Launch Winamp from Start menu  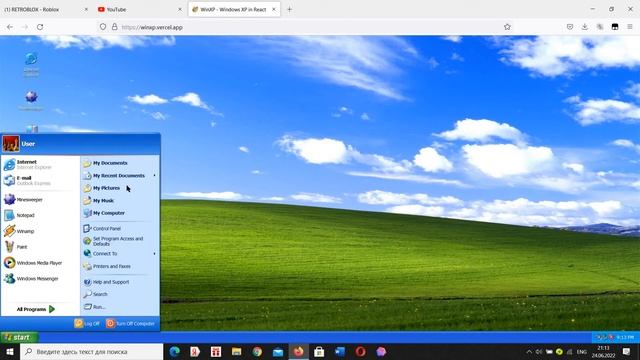click(40, 231)
